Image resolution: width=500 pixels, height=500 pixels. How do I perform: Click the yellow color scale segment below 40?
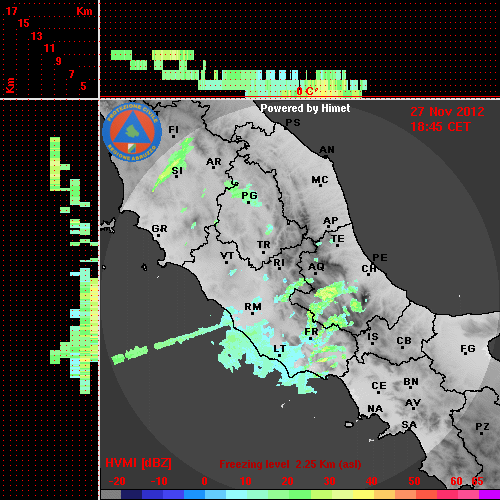(x=363, y=494)
